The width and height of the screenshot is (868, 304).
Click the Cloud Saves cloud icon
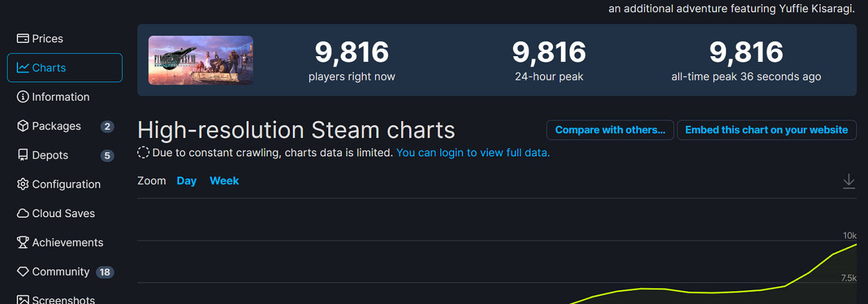pos(23,214)
